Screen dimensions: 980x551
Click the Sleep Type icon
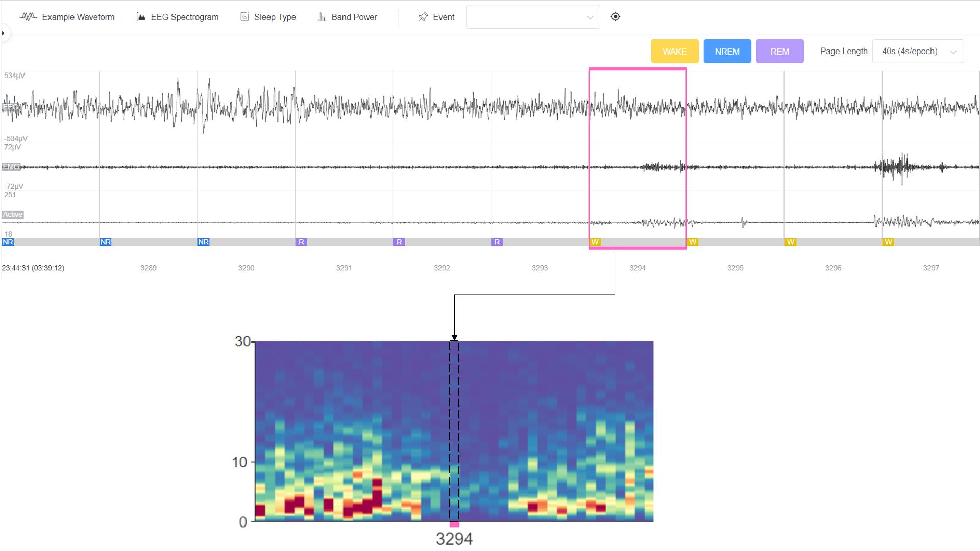244,17
